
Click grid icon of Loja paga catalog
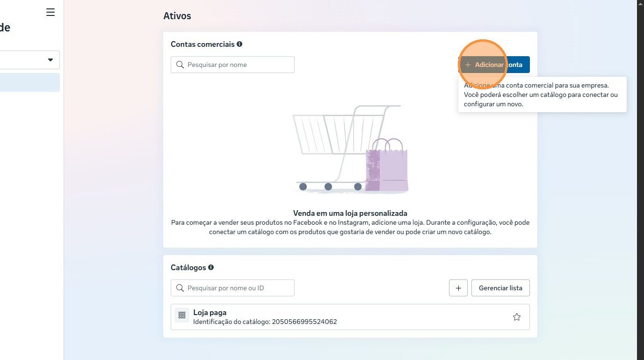click(182, 315)
